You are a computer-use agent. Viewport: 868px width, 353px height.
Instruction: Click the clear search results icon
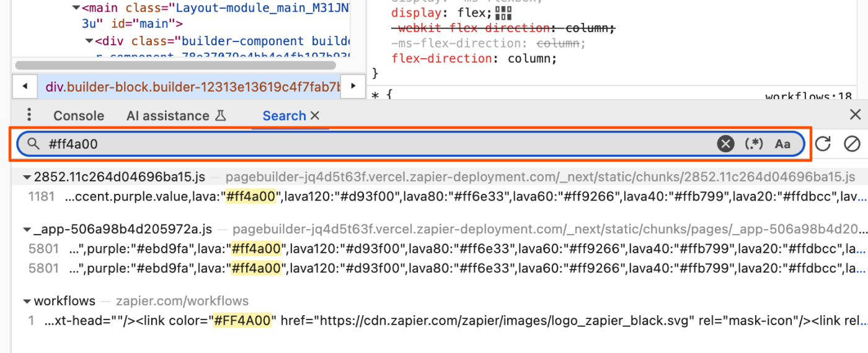click(852, 144)
